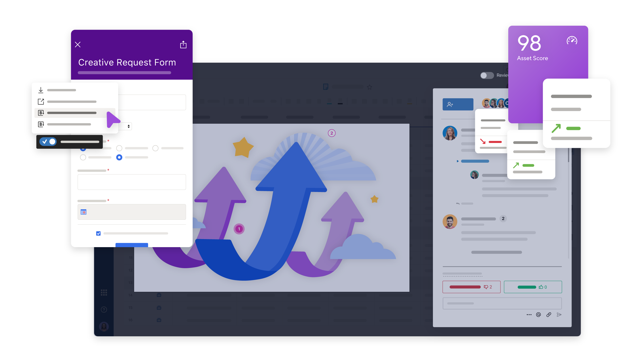Select the middle blue radio button
This screenshot has height=362, width=644.
click(x=119, y=157)
